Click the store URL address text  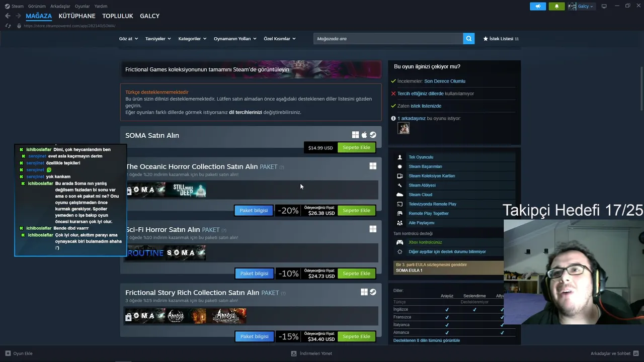pos(69,26)
